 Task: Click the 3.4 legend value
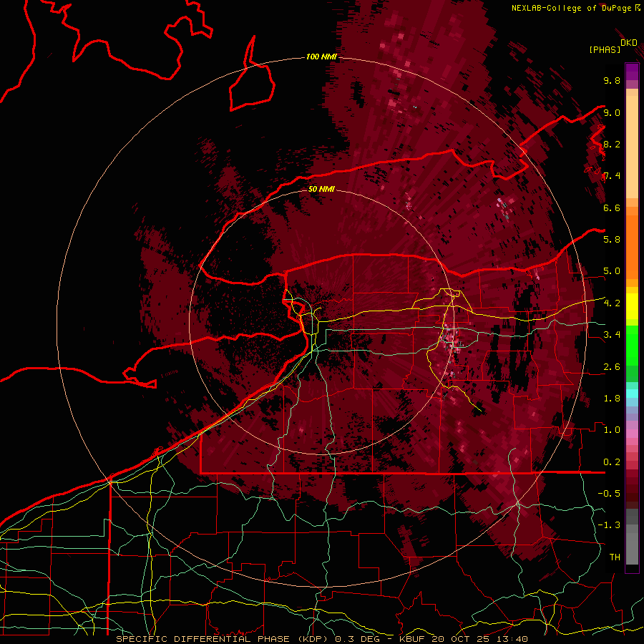[x=612, y=335]
